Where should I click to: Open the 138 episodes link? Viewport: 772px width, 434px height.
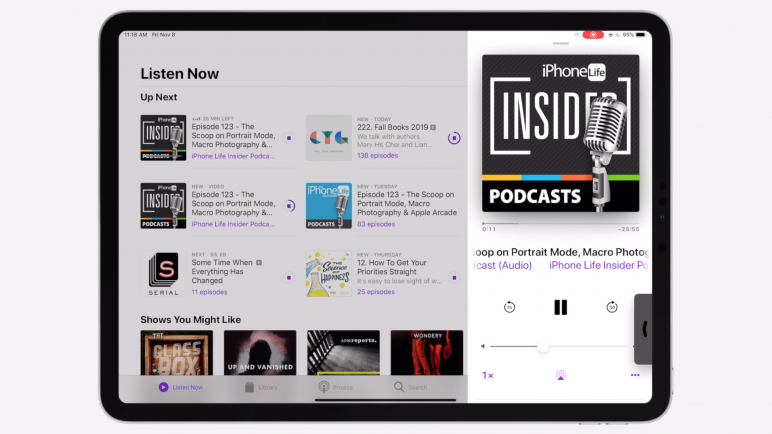coord(378,156)
